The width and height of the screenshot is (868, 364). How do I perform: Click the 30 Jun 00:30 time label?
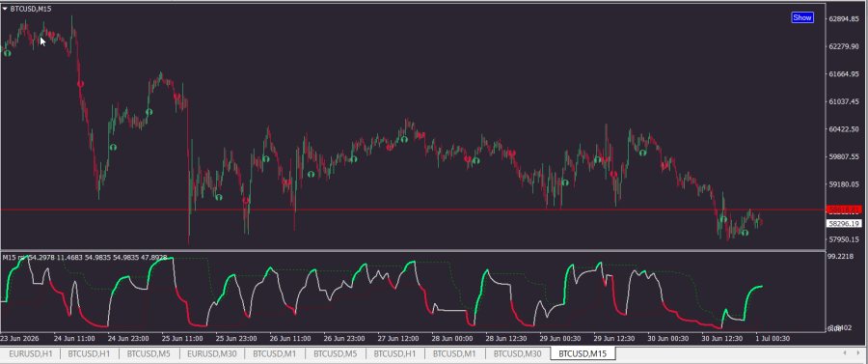[x=667, y=339]
